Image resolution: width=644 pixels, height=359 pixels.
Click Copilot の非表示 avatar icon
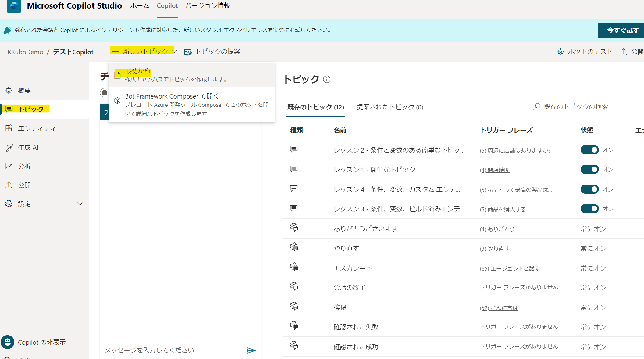tap(8, 342)
